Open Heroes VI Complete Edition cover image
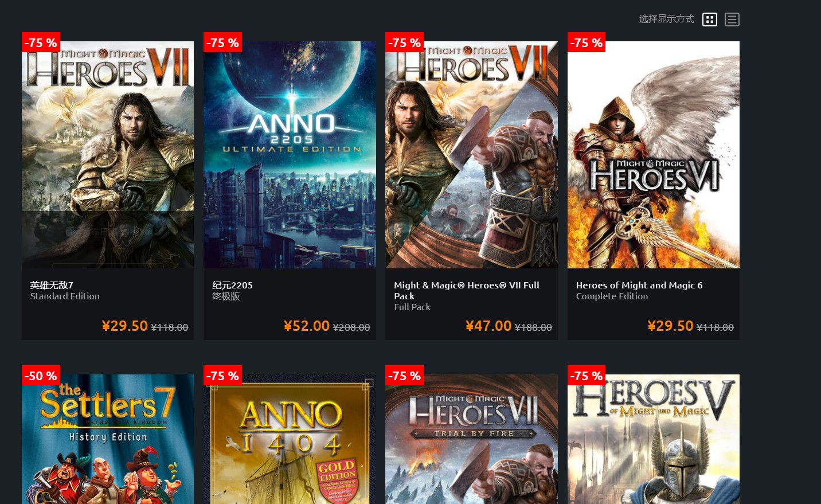Screen dimensions: 821x504 point(654,155)
